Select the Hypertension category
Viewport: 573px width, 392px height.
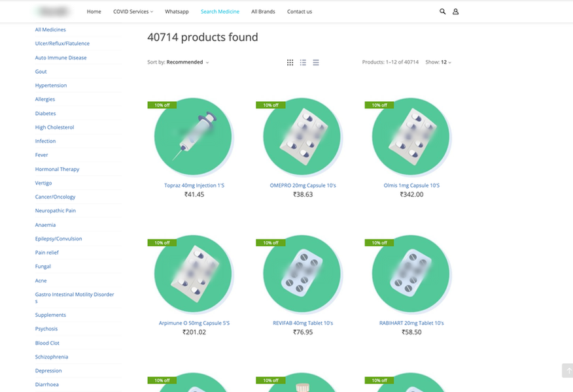point(51,86)
